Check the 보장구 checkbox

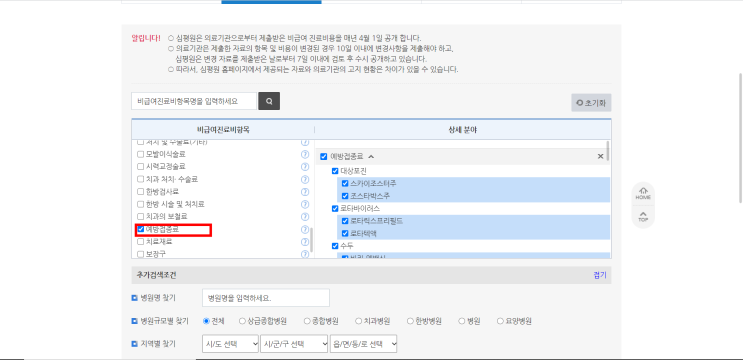coord(140,254)
